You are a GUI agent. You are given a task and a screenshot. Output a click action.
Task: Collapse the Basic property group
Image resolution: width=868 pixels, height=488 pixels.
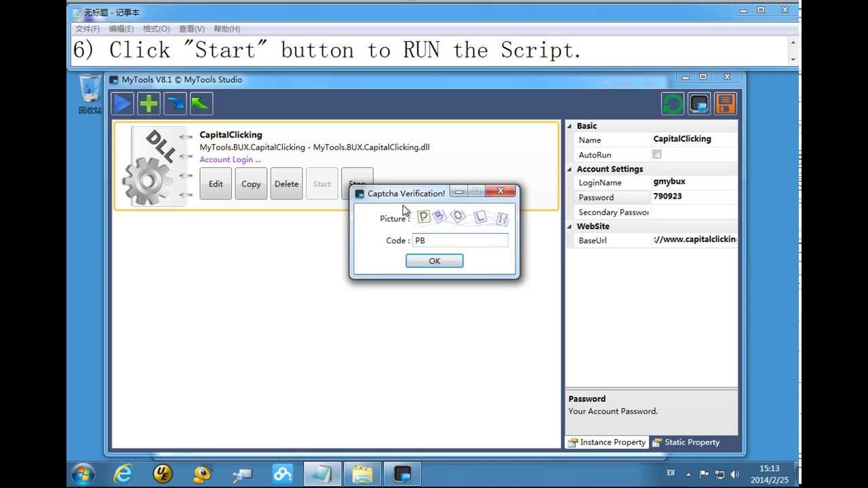570,126
